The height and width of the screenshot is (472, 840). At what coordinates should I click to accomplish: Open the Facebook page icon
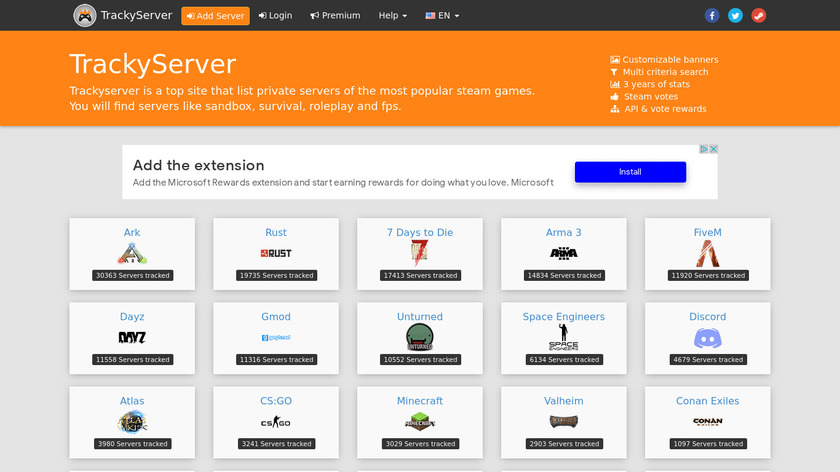(711, 16)
